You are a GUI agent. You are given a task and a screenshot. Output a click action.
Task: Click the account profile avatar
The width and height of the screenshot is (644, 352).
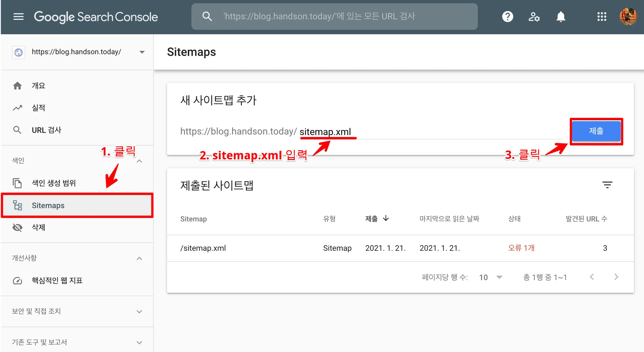point(628,17)
